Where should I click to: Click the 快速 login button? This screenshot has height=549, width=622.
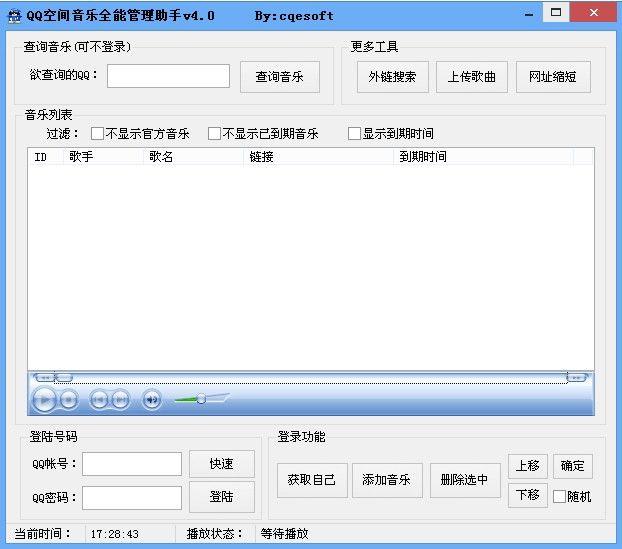coord(222,464)
